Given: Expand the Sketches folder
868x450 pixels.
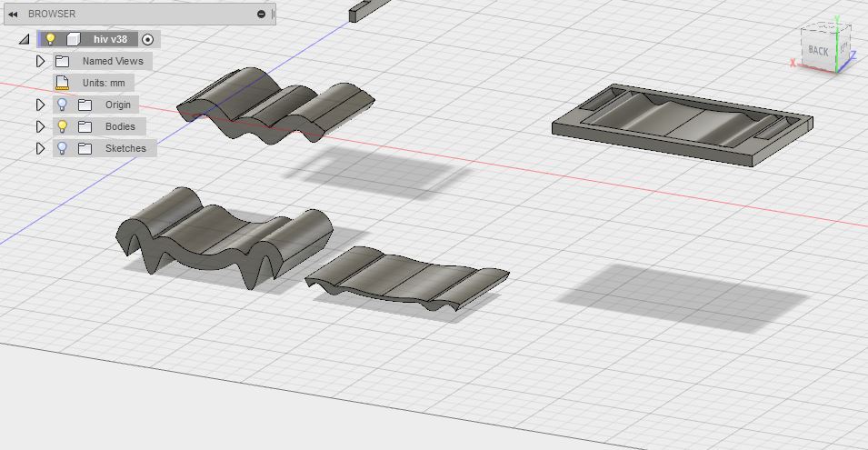Looking at the screenshot, I should coord(40,148).
